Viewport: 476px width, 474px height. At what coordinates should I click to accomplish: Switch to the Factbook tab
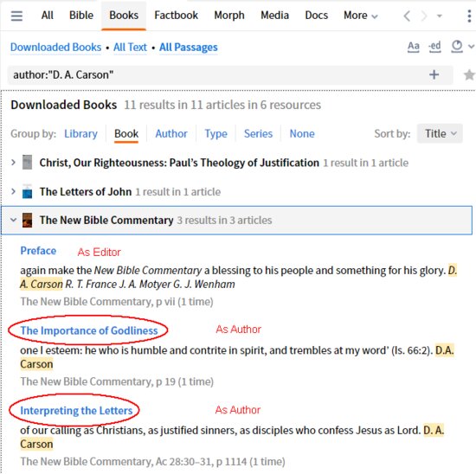coord(176,16)
